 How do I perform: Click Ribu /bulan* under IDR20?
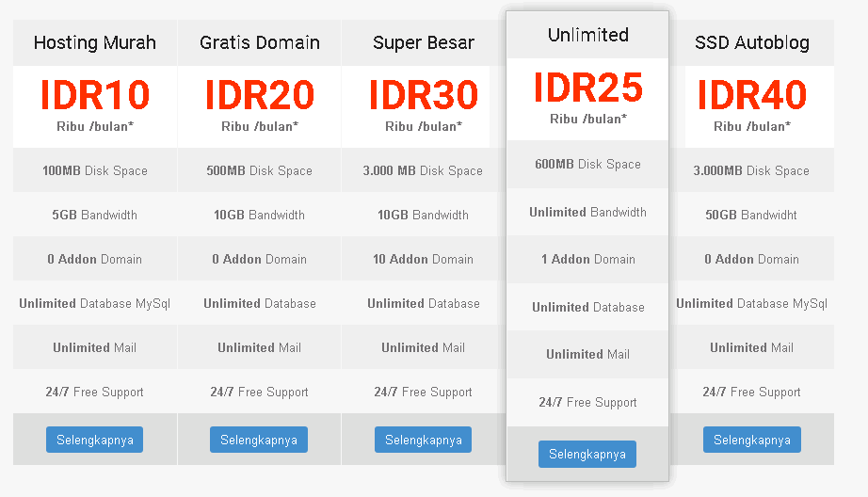click(x=260, y=127)
